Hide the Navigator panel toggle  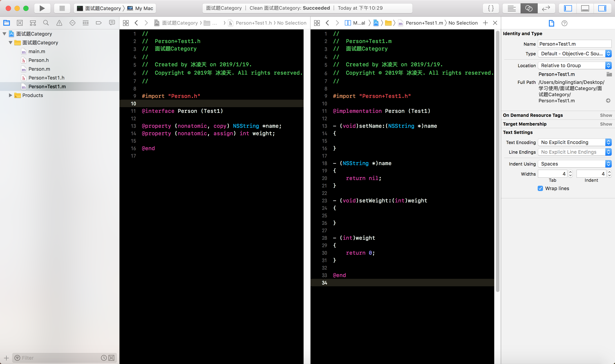(x=568, y=8)
